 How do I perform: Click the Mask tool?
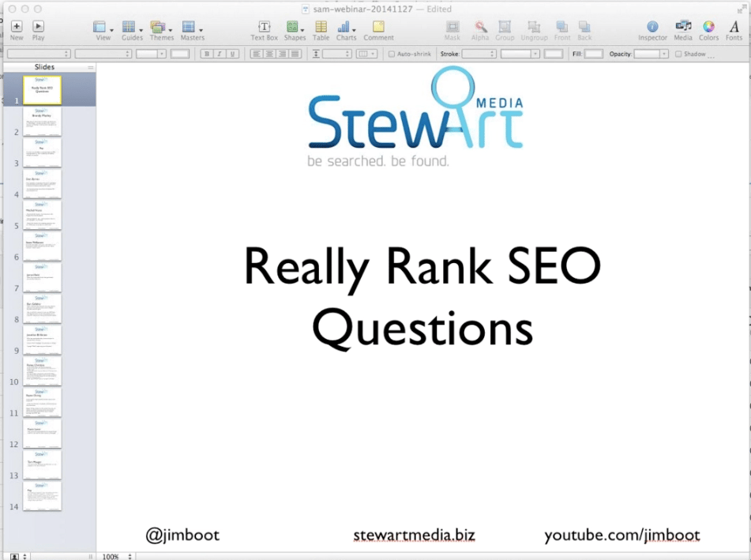[452, 31]
